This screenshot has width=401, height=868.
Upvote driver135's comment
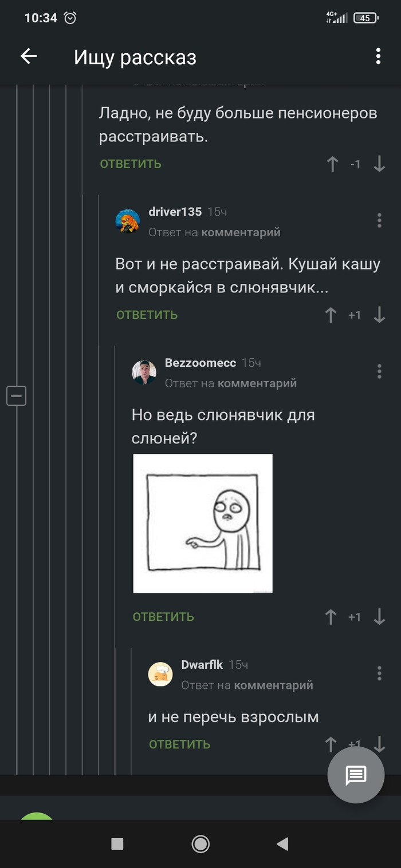(x=331, y=315)
